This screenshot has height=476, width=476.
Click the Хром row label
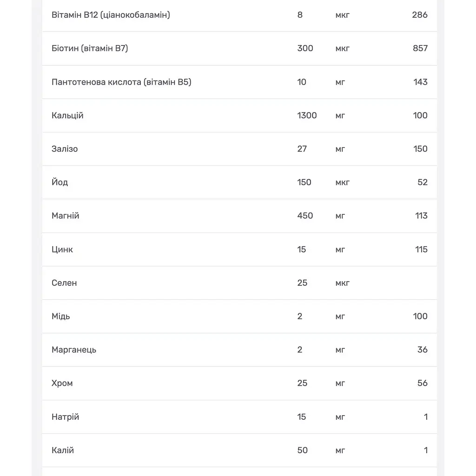coord(62,383)
